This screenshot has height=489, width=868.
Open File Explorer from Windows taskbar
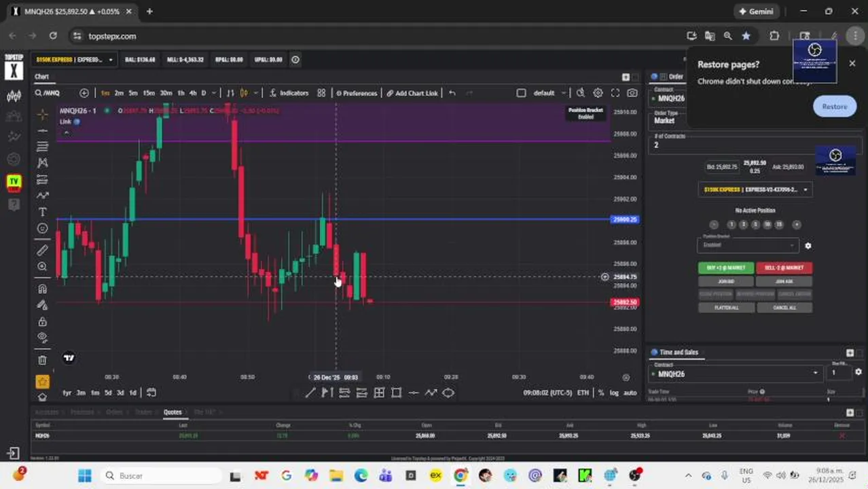336,476
